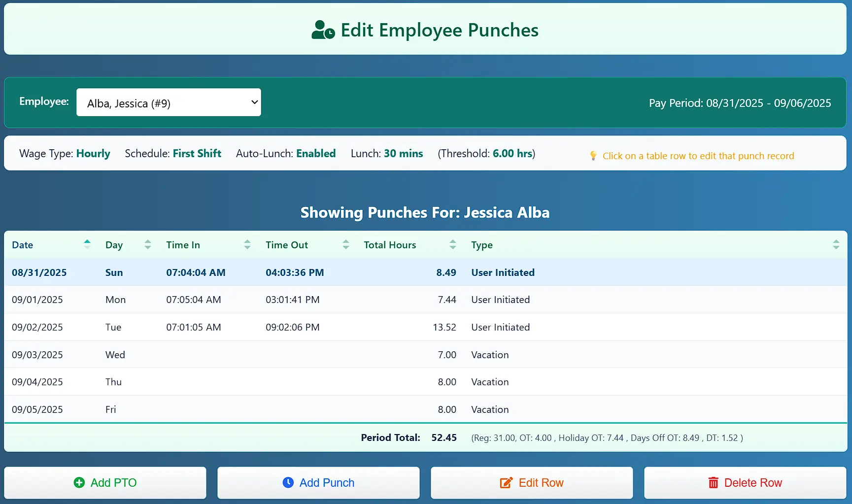
Task: Sort table by the Time In column header
Action: 183,244
